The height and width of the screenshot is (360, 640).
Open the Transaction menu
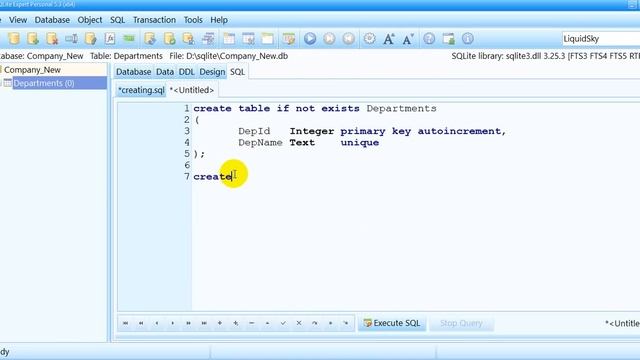tap(154, 20)
